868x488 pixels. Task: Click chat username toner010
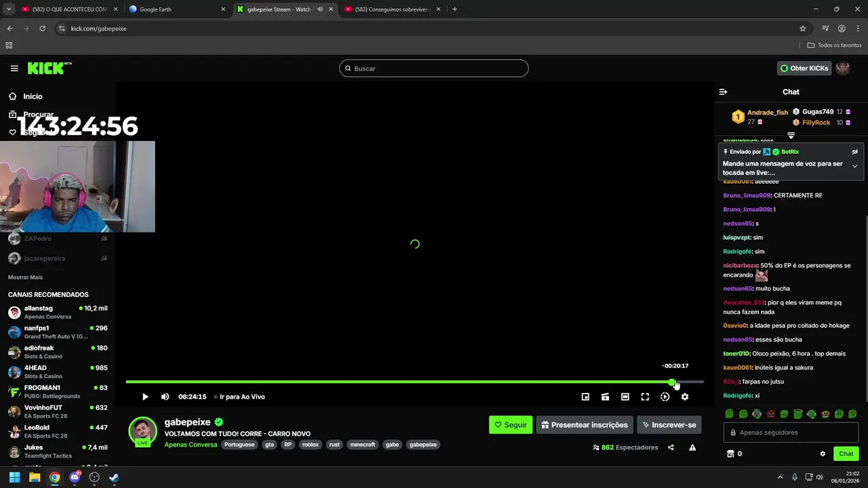click(x=736, y=354)
